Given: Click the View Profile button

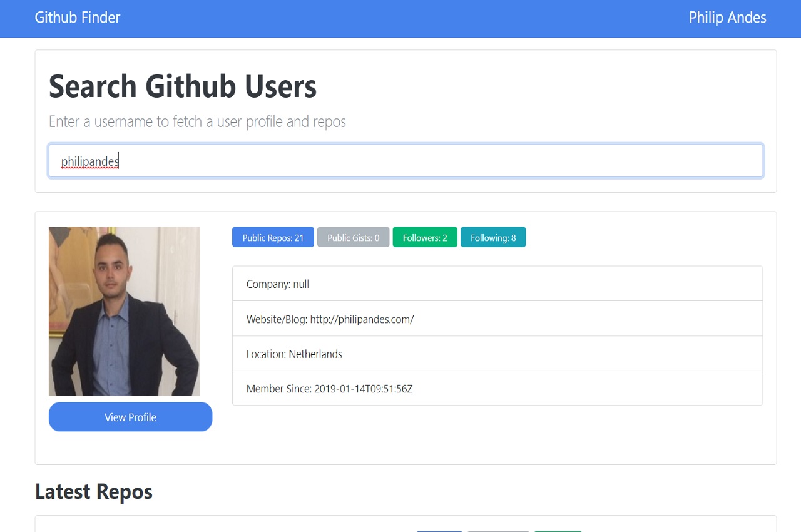Looking at the screenshot, I should (130, 417).
